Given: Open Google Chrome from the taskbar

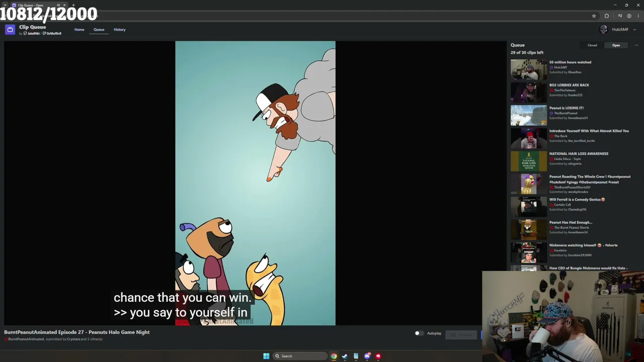Looking at the screenshot, I should click(x=334, y=356).
